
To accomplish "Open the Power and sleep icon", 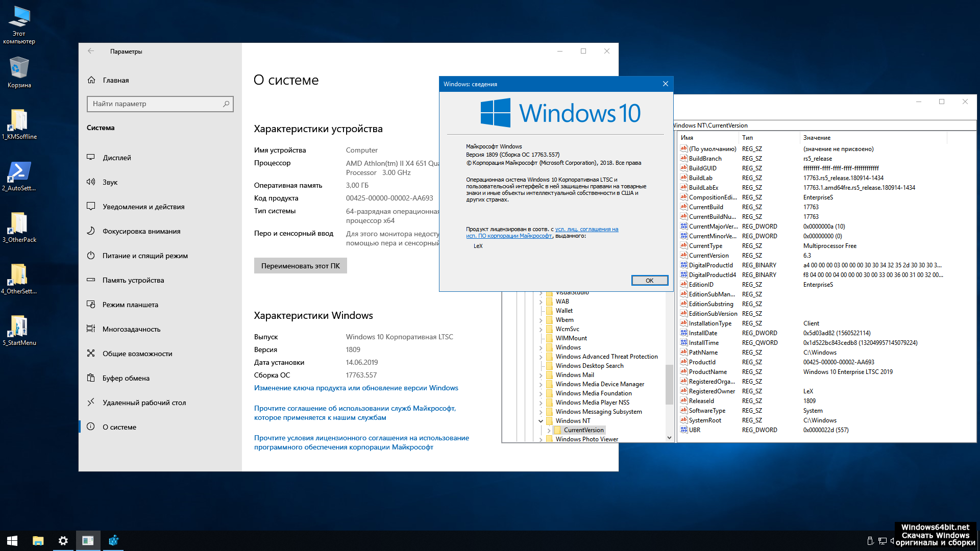I will 91,255.
